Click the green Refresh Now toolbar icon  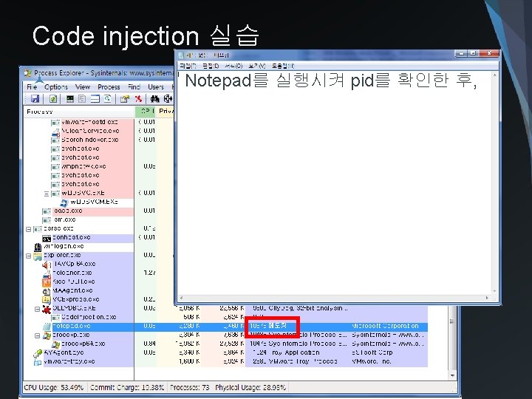pos(53,99)
